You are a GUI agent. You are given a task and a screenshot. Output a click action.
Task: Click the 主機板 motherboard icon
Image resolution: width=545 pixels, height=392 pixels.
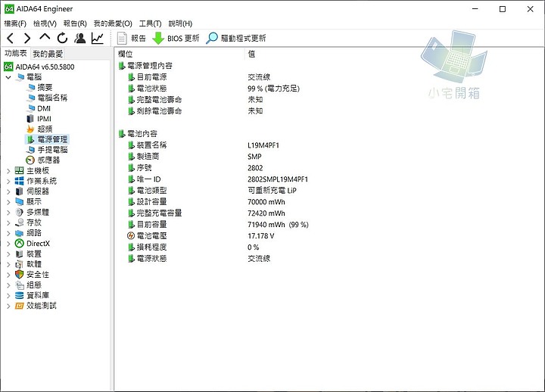pyautogui.click(x=20, y=170)
